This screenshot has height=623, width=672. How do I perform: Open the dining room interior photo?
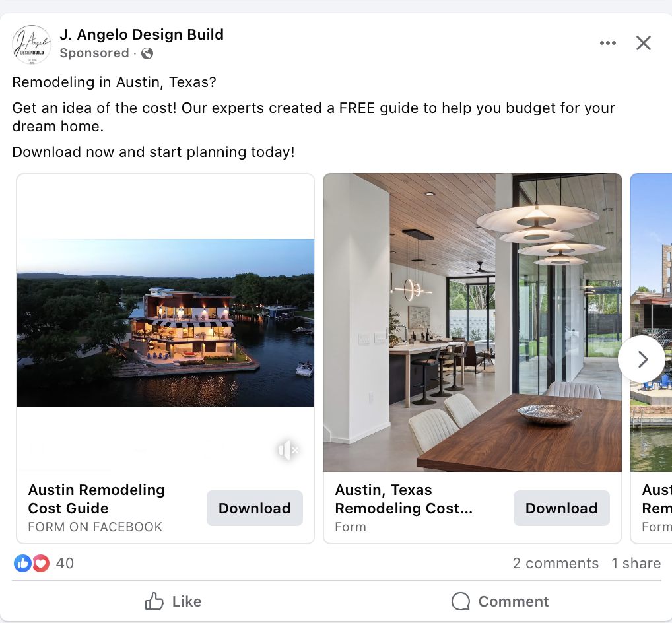[472, 322]
